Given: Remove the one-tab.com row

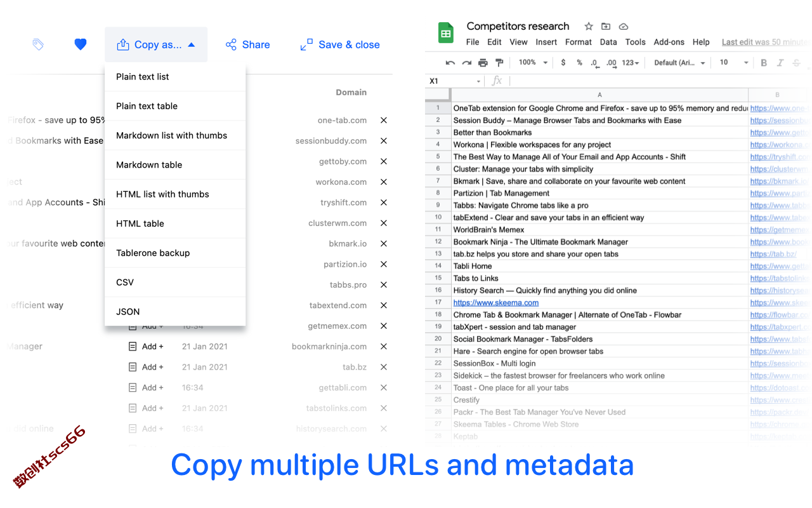Looking at the screenshot, I should point(384,120).
